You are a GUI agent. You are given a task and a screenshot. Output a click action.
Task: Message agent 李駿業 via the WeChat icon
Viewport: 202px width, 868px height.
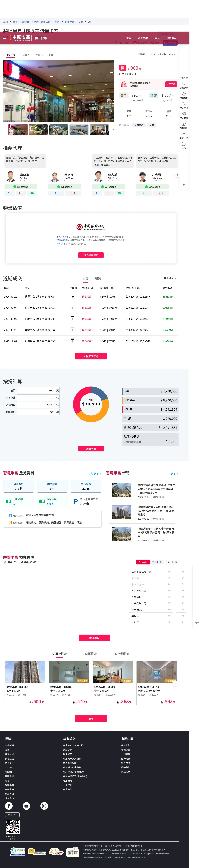coord(32,193)
